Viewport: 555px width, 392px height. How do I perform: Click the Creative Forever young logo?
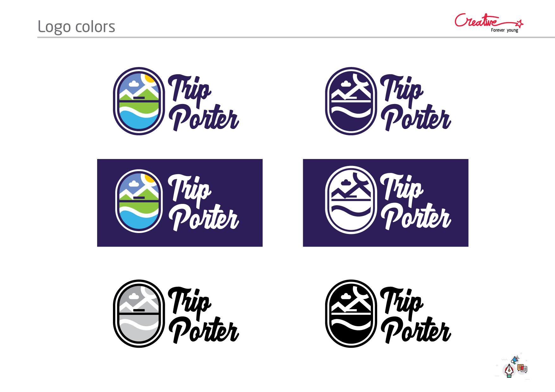489,23
